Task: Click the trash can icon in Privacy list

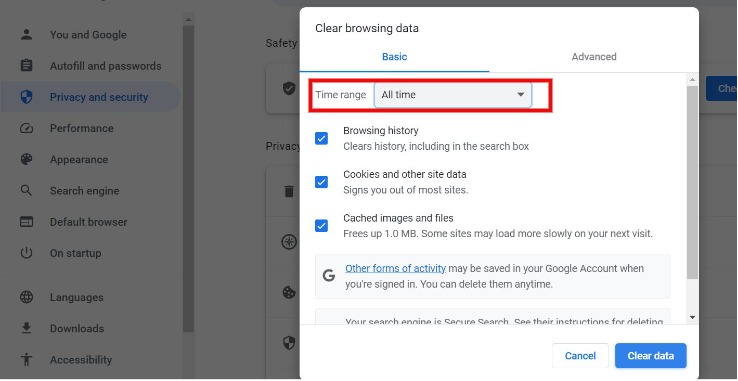Action: 289,191
